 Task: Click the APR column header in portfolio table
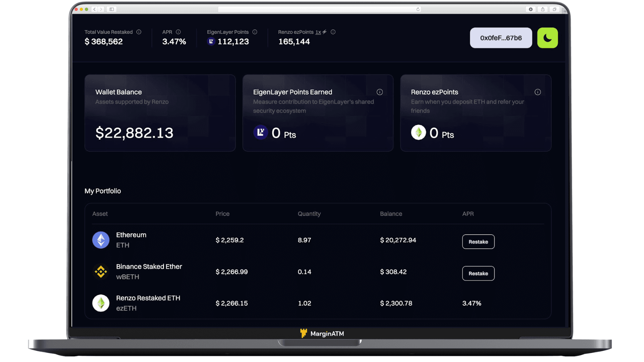pyautogui.click(x=468, y=214)
